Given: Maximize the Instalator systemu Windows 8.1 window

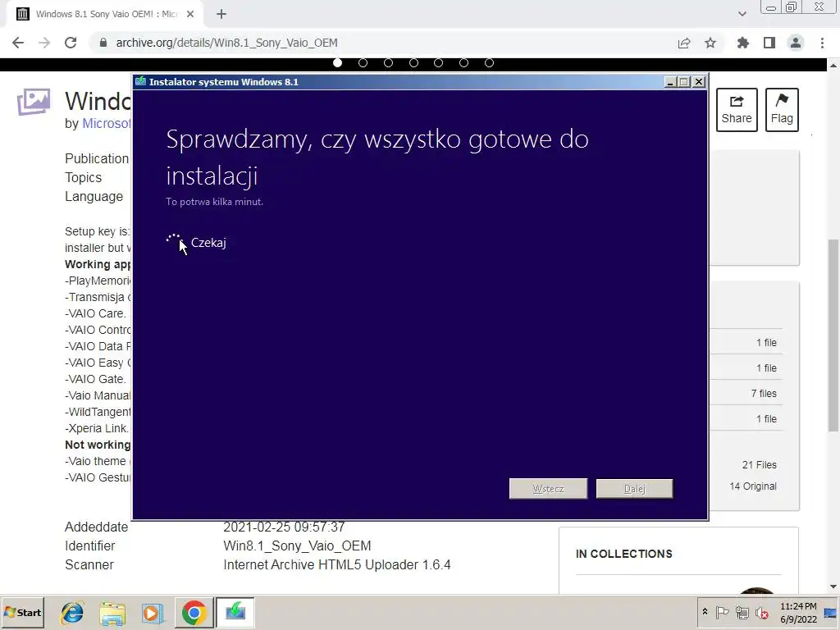Looking at the screenshot, I should point(684,82).
